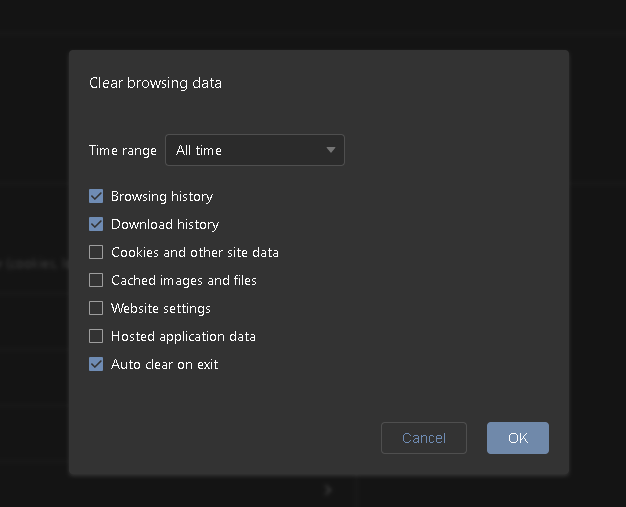
Task: Enable Cookies and other site data checkbox
Action: 96,252
